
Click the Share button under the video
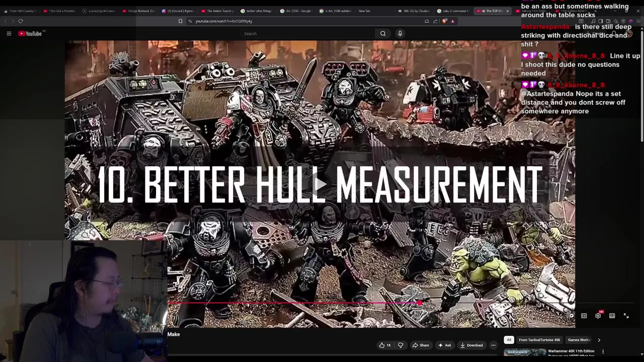pyautogui.click(x=421, y=345)
